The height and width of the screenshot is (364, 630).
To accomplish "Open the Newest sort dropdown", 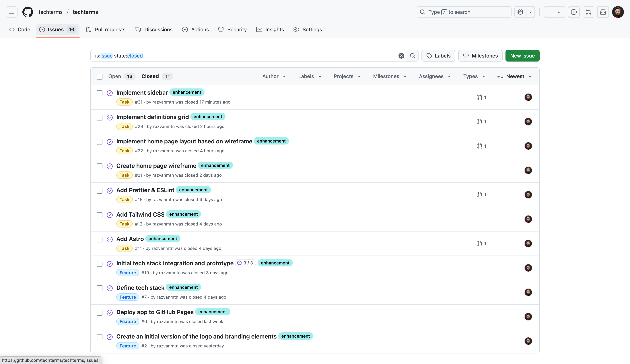I will [x=514, y=76].
